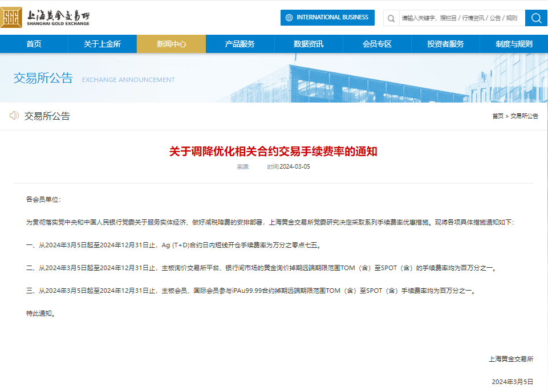Open the 投资者服务 menu
Screen dimensions: 548x392
coord(445,44)
